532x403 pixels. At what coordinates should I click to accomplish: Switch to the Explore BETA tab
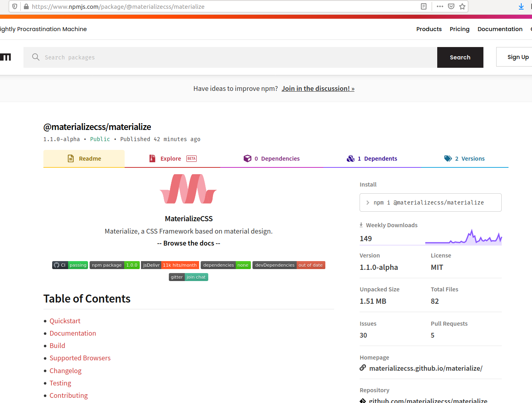172,159
